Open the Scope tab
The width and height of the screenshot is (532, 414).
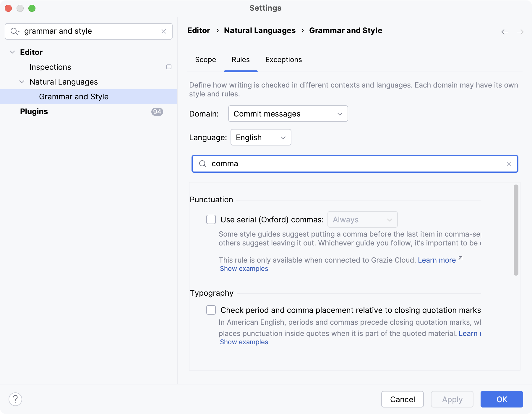click(205, 60)
